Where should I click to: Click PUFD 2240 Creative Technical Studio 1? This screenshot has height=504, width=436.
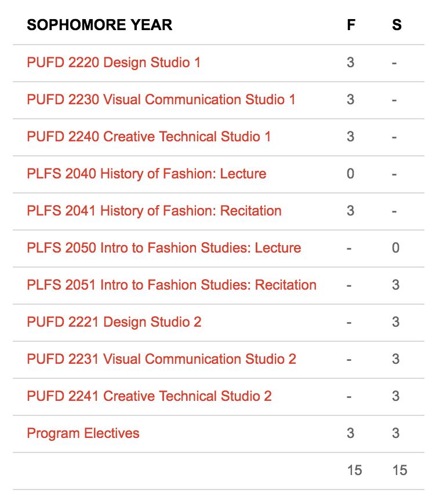point(148,137)
